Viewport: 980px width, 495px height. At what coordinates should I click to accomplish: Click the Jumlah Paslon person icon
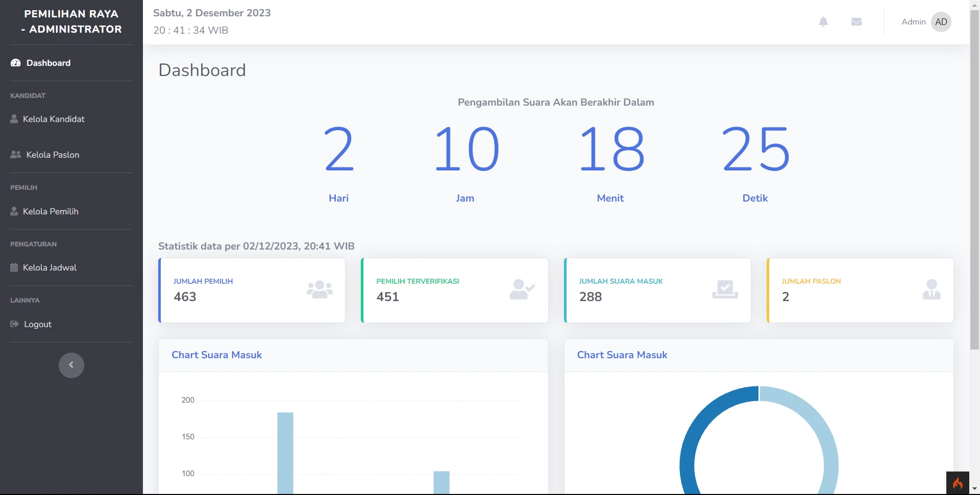[x=932, y=290]
